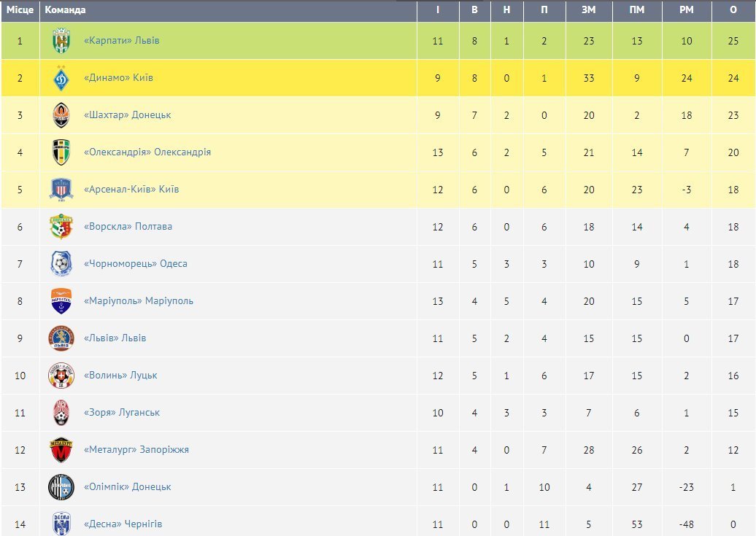Image resolution: width=756 pixels, height=536 pixels.
Task: Click the «Команда» column header
Action: 65,10
